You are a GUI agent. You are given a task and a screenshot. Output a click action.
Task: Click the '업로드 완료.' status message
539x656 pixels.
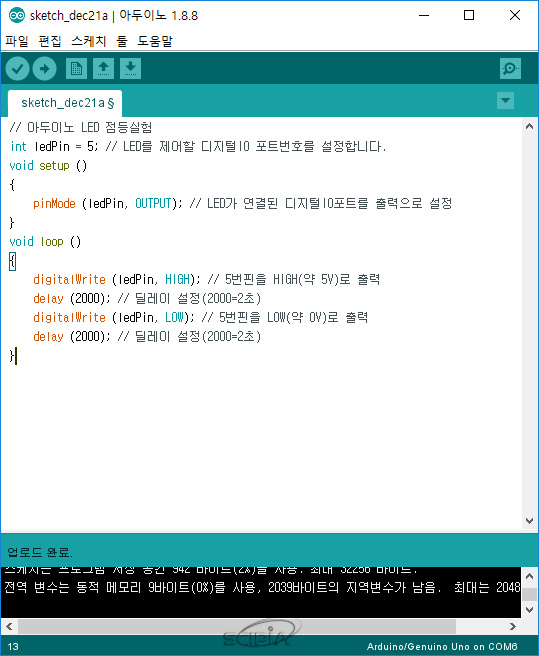coord(40,552)
